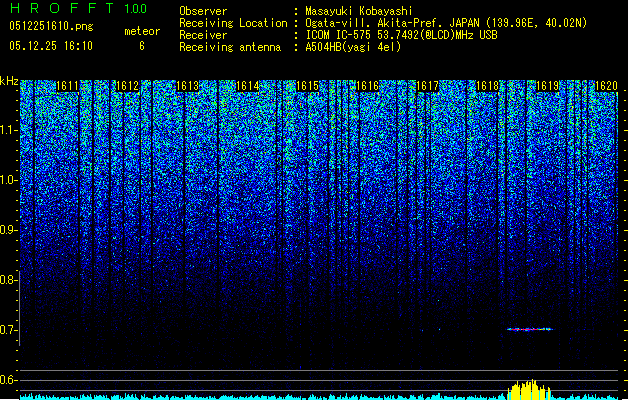The height and width of the screenshot is (400, 629).
Task: Click the date stamp 05.12.25 16:10
Action: pos(51,46)
